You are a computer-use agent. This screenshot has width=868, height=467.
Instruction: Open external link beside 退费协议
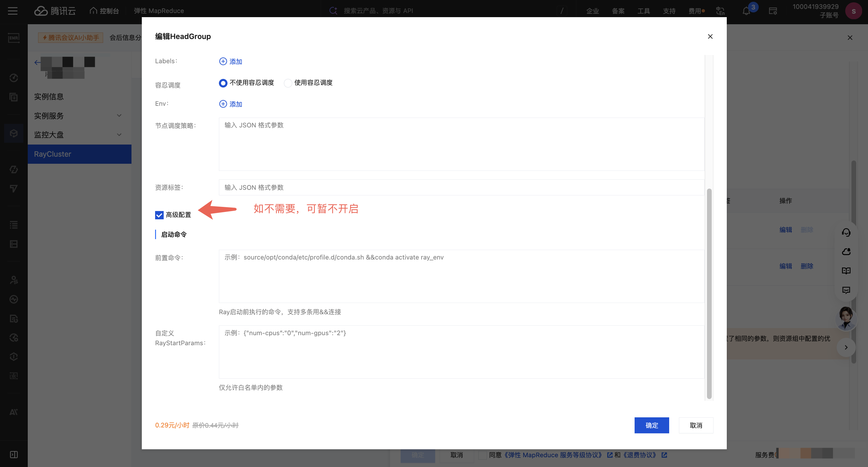tap(664, 455)
